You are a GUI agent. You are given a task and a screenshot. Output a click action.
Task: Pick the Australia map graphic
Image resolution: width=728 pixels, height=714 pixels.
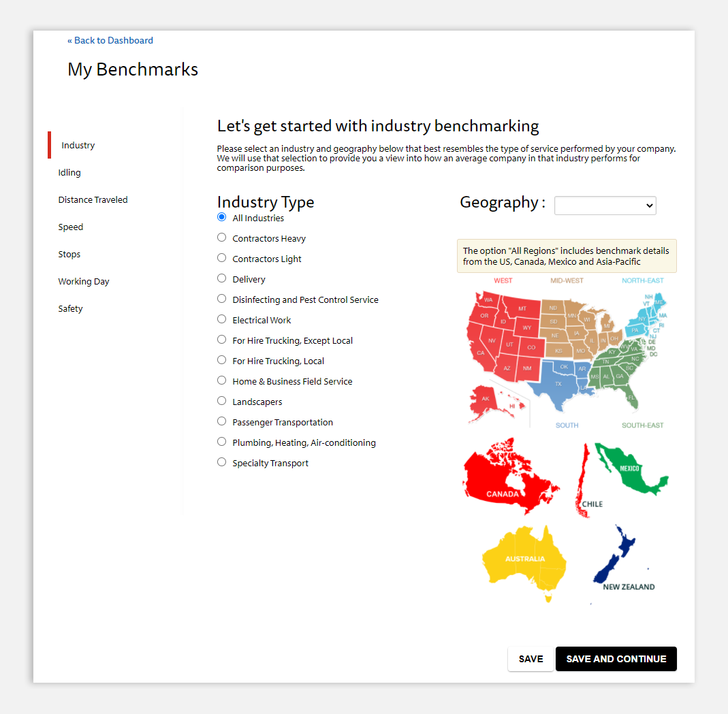click(524, 563)
